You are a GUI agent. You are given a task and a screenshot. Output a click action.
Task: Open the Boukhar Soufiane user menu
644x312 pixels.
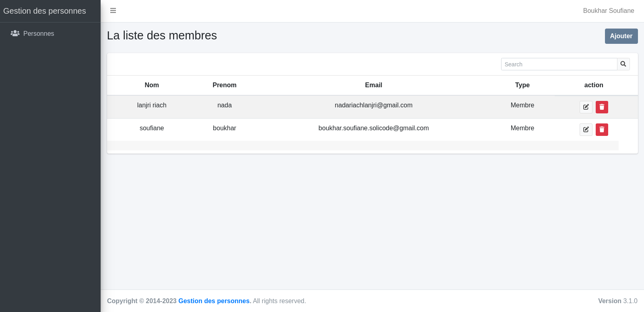click(x=608, y=11)
